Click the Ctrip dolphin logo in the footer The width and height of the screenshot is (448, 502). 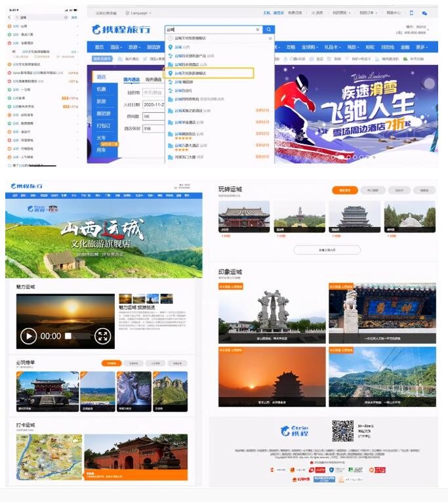295,430
